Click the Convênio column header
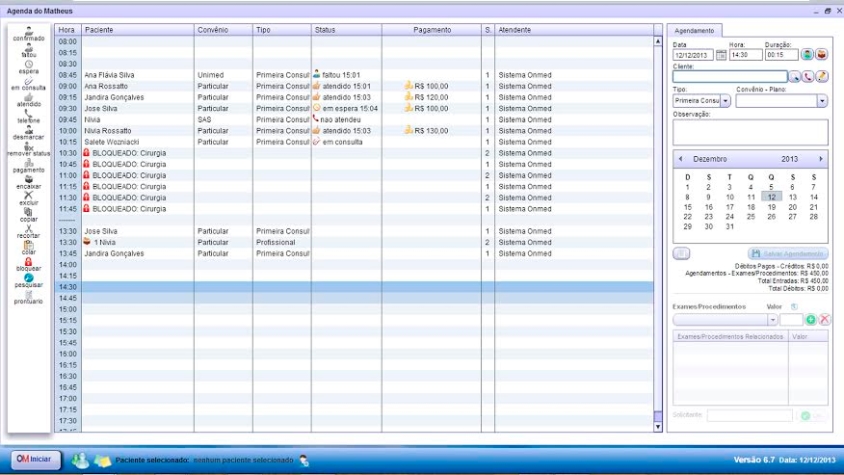 click(x=223, y=30)
